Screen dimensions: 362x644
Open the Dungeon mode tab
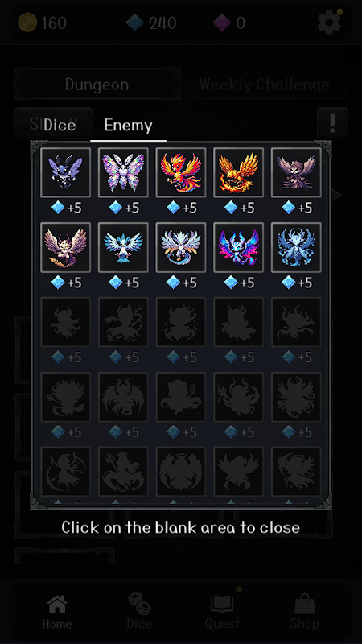[x=97, y=85]
